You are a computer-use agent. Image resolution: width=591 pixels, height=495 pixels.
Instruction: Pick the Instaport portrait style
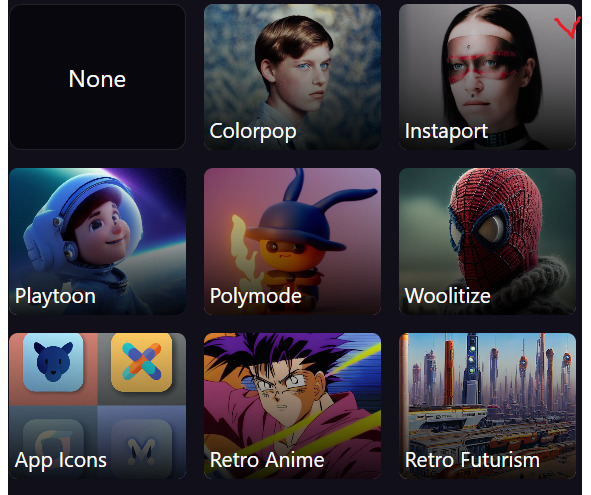coord(487,77)
